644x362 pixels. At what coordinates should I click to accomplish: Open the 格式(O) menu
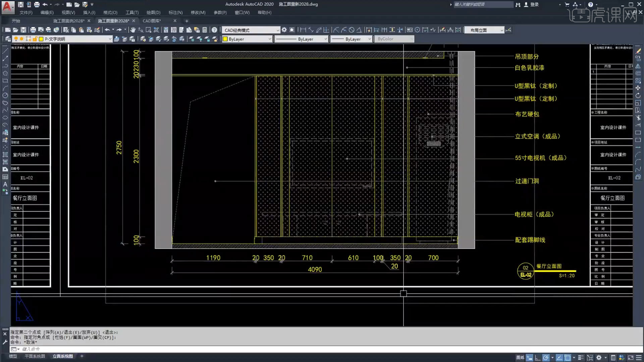[110, 12]
